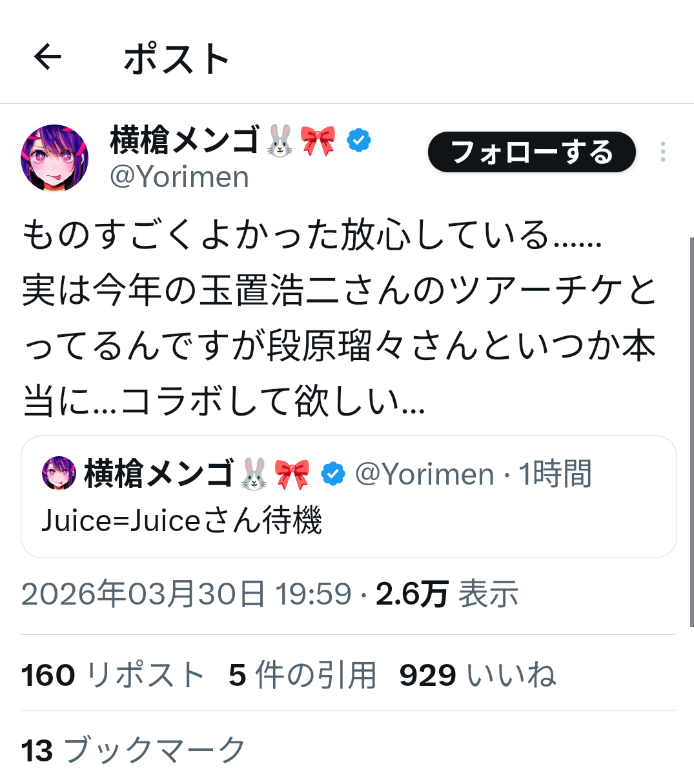Click the フォローする follow button

pos(532,152)
